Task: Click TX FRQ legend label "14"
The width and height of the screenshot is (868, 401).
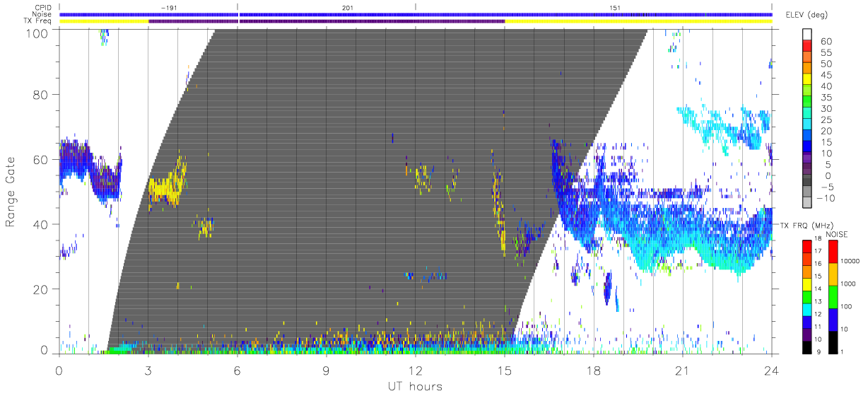Action: (x=817, y=289)
